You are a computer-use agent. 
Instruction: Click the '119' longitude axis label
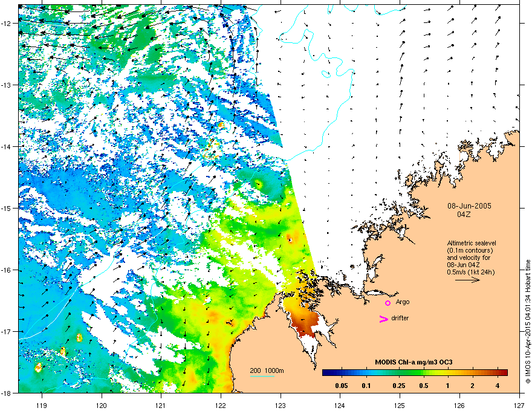(42, 405)
